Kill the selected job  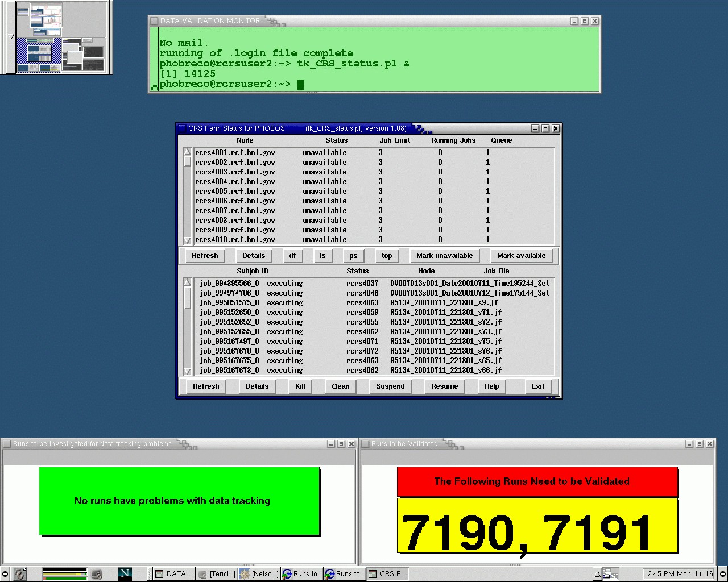click(x=300, y=386)
